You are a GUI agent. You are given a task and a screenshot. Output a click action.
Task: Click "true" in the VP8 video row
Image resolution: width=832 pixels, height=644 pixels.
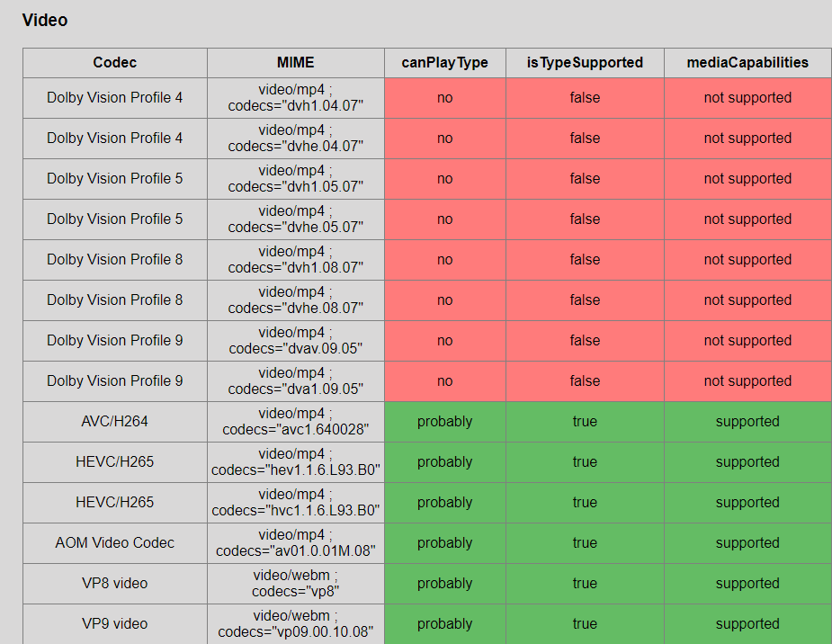coord(585,584)
